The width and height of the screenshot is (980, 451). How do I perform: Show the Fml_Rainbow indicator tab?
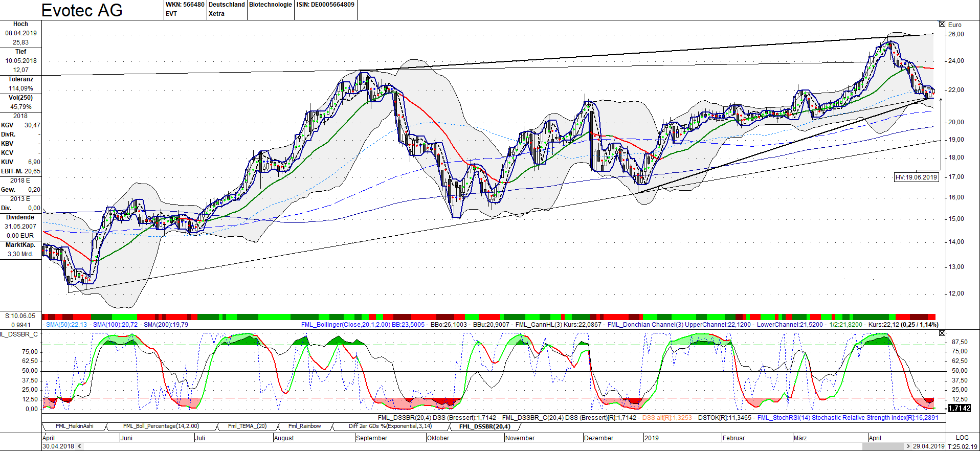pyautogui.click(x=305, y=426)
